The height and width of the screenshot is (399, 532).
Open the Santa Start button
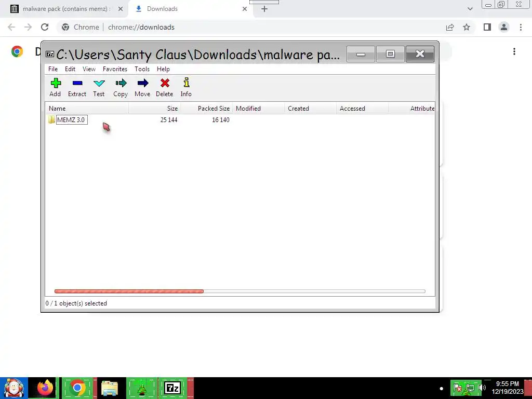coord(14,388)
